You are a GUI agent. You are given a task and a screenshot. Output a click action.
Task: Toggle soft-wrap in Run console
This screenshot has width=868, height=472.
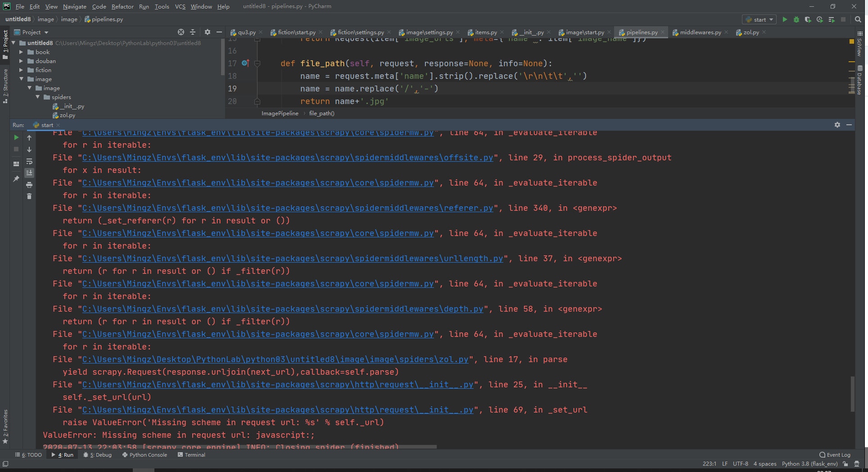[29, 161]
